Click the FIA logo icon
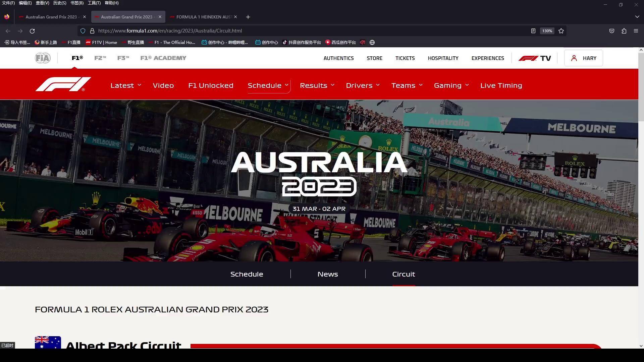The image size is (644, 362). point(43,58)
